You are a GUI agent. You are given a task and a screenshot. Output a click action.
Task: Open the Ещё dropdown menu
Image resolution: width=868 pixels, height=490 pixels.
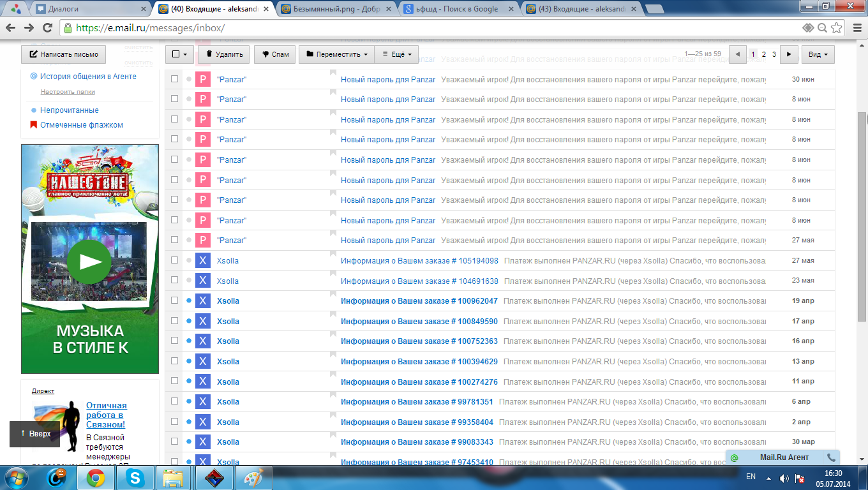click(396, 55)
